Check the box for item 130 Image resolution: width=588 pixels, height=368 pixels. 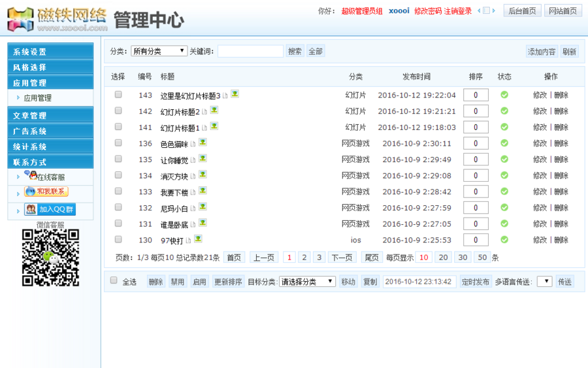118,239
